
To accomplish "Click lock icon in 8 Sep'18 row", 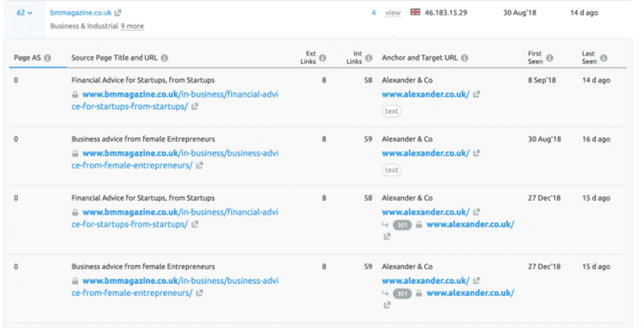I will (75, 94).
